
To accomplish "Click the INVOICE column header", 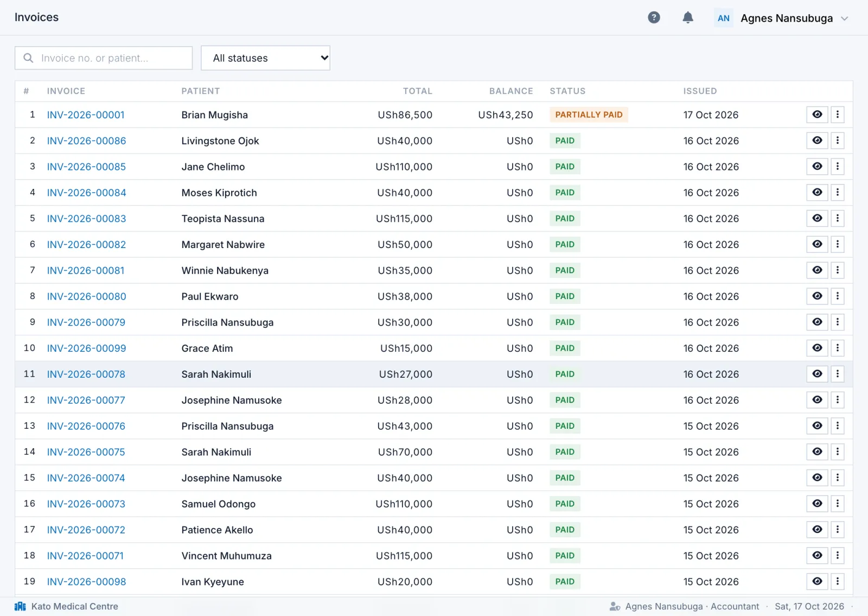I will pyautogui.click(x=66, y=91).
